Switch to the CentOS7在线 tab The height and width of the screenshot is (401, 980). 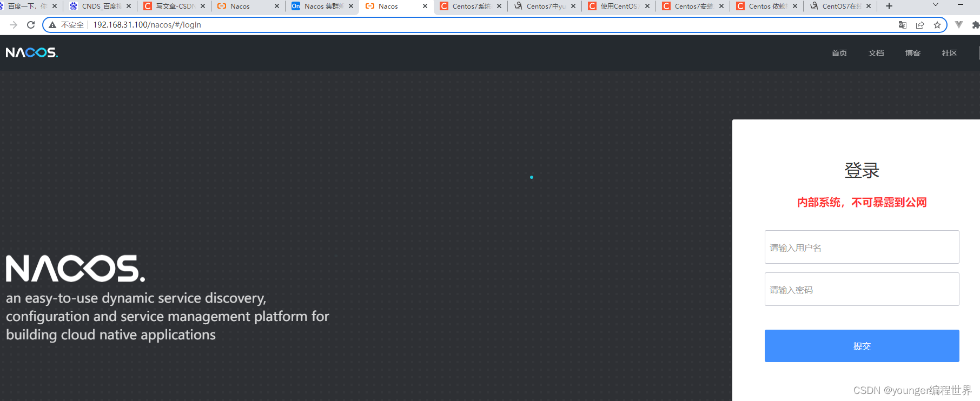839,6
